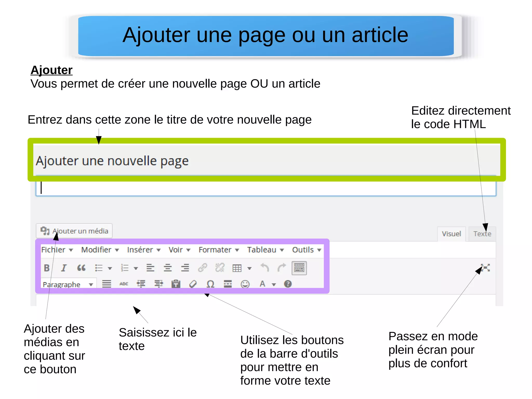The height and width of the screenshot is (399, 532).
Task: Click the Ajouter un média button
Action: pyautogui.click(x=74, y=231)
